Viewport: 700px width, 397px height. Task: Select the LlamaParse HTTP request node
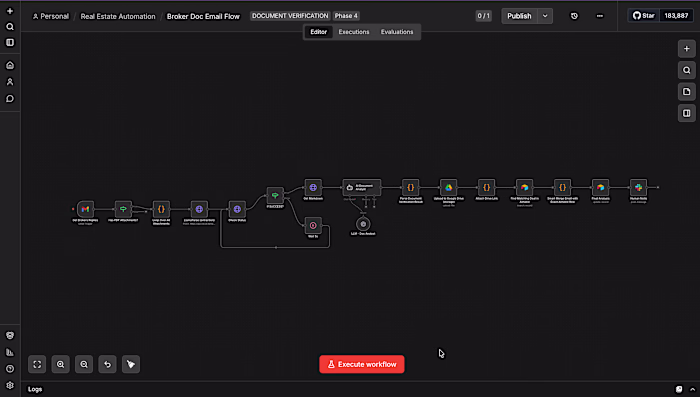coord(199,209)
